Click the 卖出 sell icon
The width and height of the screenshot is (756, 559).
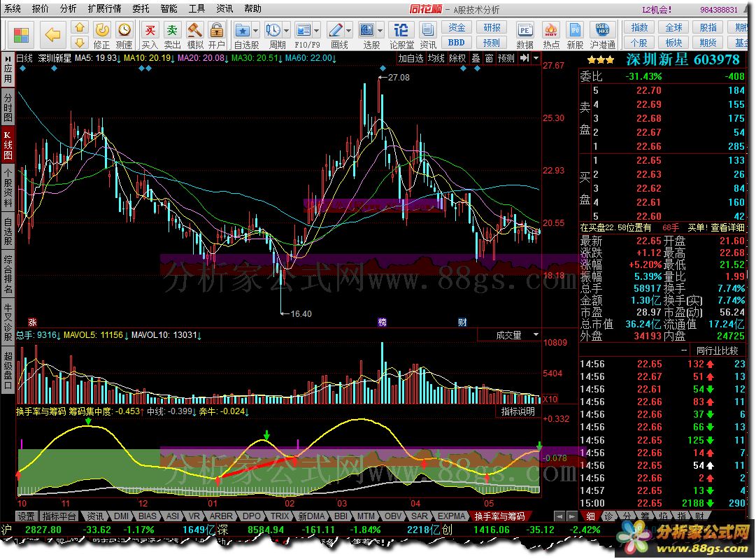click(x=172, y=30)
